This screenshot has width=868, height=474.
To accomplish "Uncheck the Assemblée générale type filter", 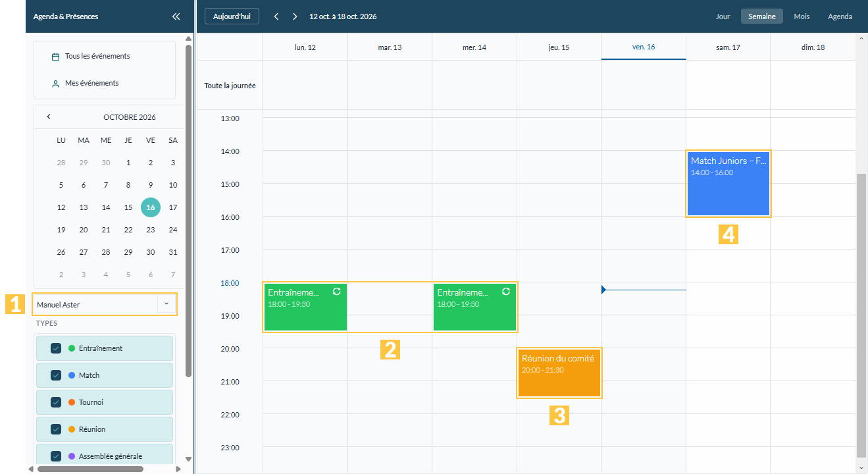I will (56, 456).
